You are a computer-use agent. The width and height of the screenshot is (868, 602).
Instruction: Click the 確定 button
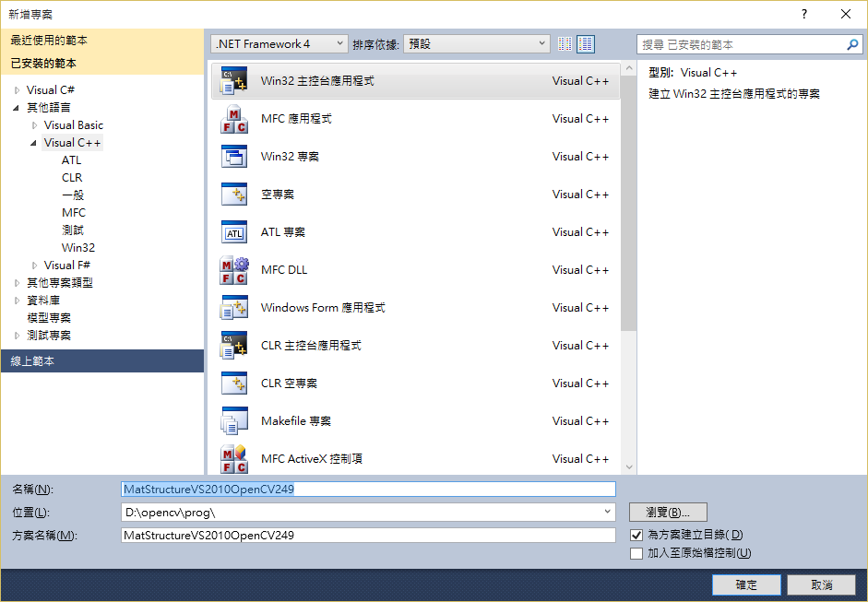(746, 584)
